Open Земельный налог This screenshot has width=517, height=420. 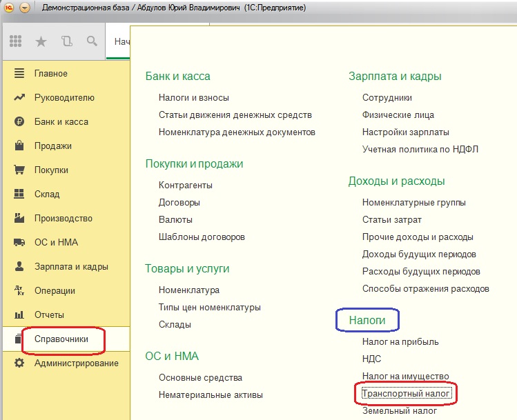click(x=399, y=411)
